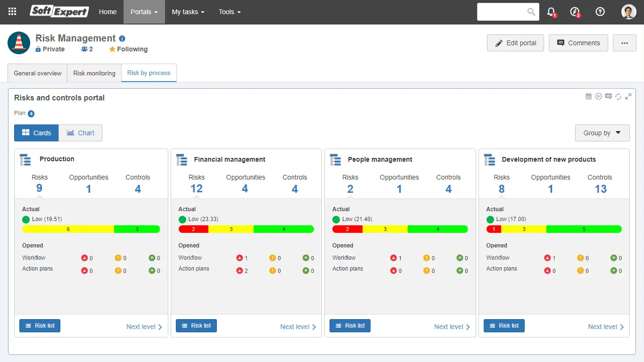This screenshot has width=644, height=362.
Task: Switch to the Risk monitoring tab
Action: pos(94,73)
